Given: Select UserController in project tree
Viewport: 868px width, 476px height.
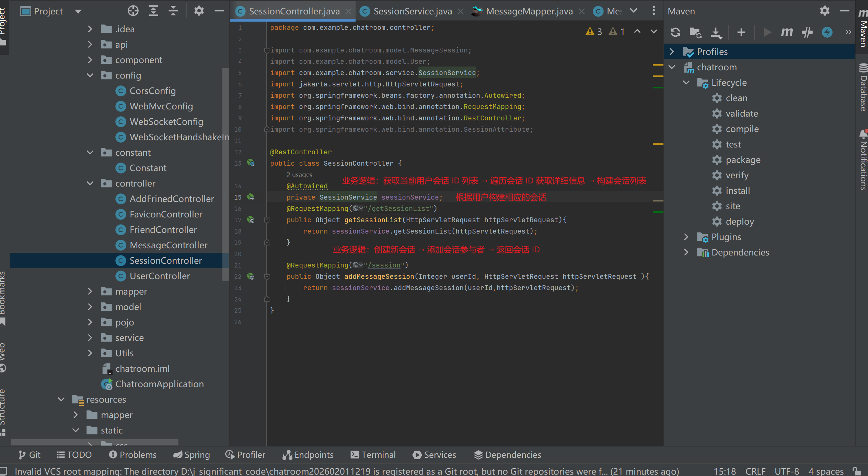Looking at the screenshot, I should pyautogui.click(x=160, y=276).
